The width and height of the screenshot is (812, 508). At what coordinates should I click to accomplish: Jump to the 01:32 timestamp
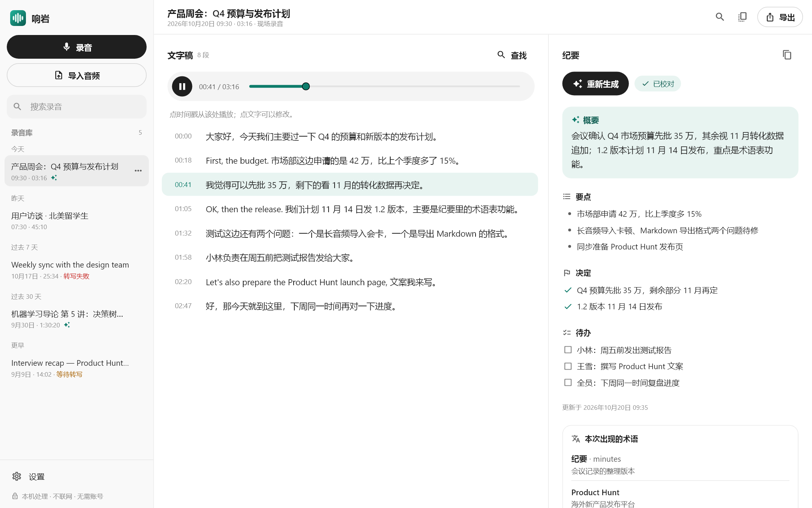coord(183,233)
